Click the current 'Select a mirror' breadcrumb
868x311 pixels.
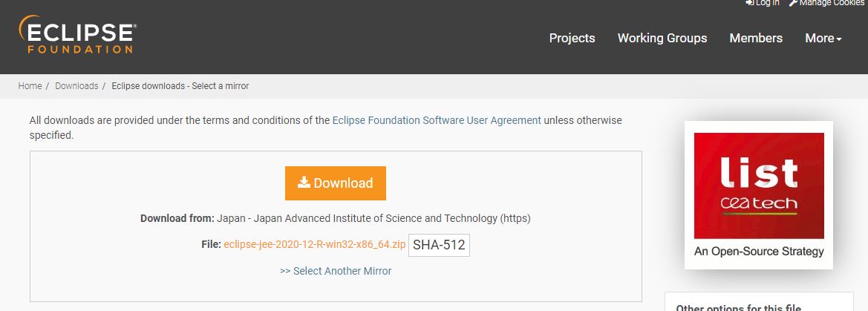[x=180, y=86]
